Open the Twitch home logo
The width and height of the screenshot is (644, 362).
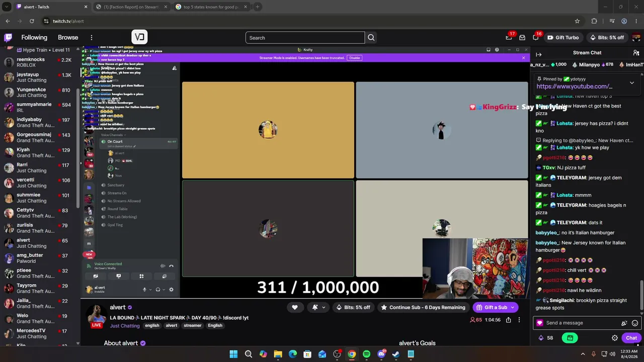8,37
